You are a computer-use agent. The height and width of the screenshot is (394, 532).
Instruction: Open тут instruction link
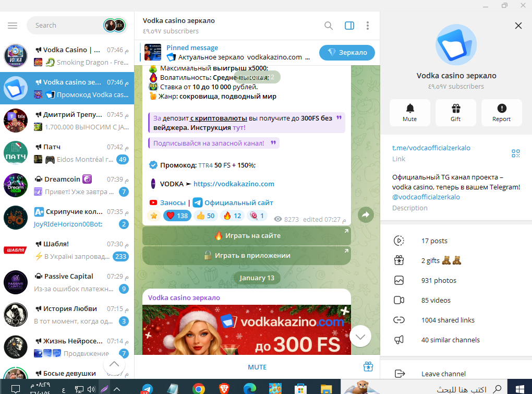tap(239, 128)
